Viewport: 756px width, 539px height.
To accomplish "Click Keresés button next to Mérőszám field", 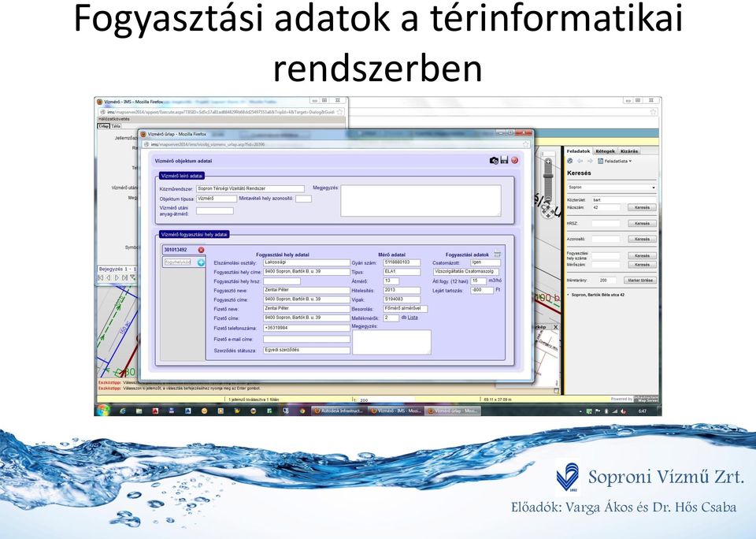I will (642, 265).
